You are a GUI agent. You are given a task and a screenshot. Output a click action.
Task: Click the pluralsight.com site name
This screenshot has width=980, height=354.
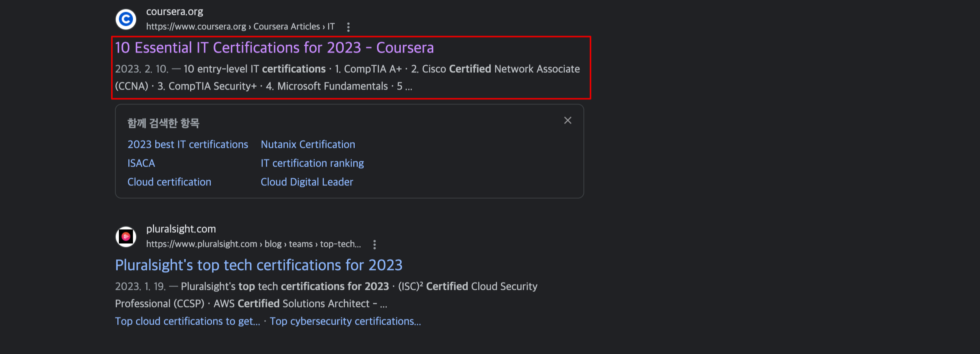[181, 229]
